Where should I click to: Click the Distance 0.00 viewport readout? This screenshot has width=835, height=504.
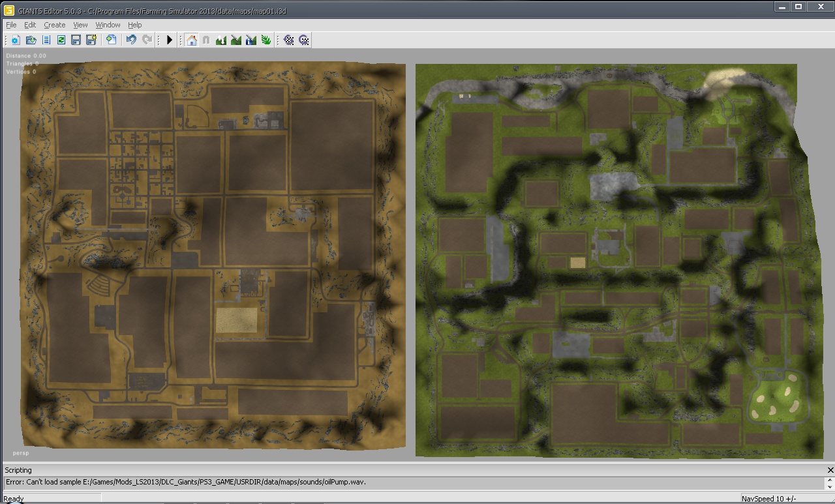point(26,56)
